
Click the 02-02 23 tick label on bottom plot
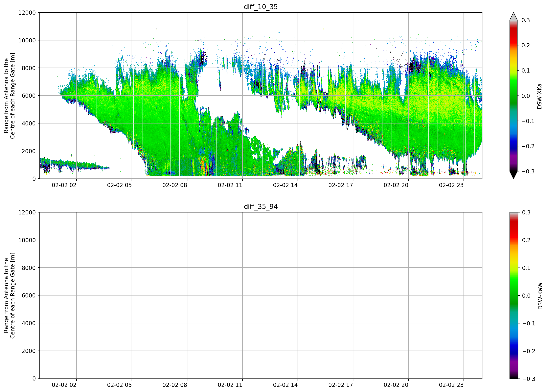451,385
